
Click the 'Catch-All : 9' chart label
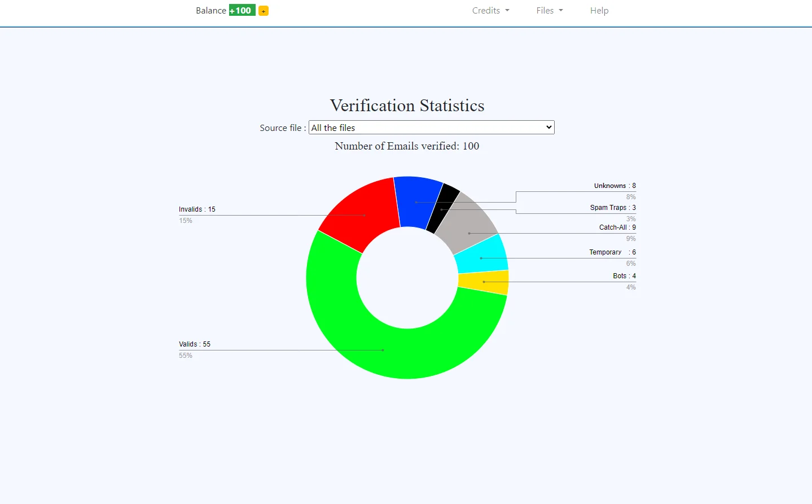(617, 227)
